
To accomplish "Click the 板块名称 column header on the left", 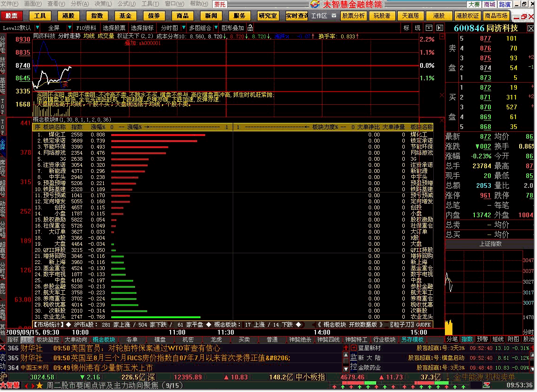I will tap(54, 127).
